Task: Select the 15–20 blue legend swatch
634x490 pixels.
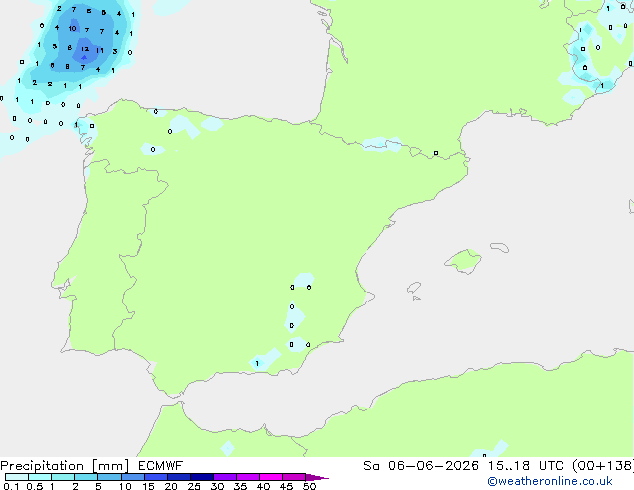Action: click(156, 477)
